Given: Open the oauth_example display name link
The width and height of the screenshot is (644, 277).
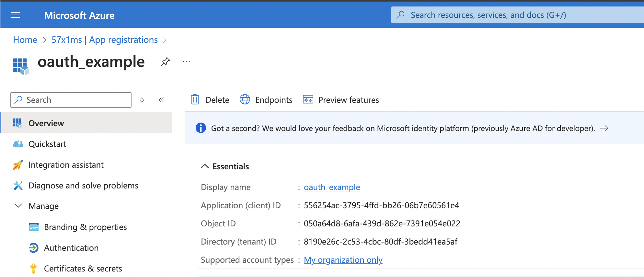Looking at the screenshot, I should (332, 187).
